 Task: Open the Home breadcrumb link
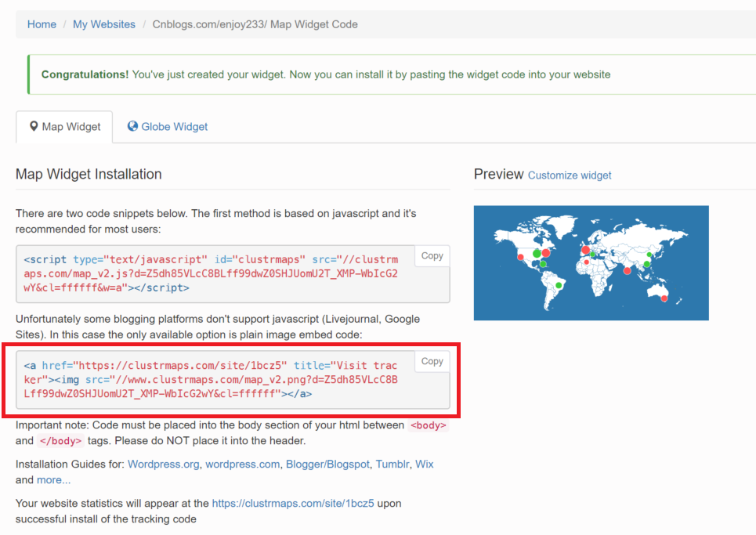click(42, 24)
